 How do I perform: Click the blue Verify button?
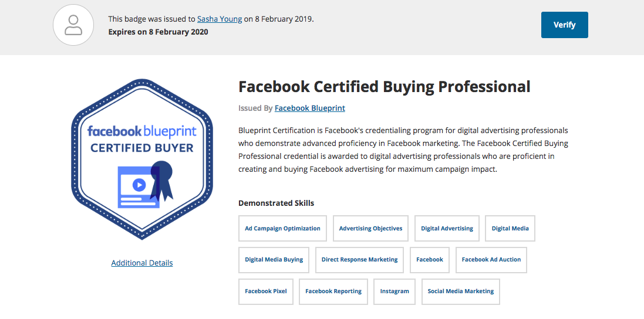pos(564,25)
